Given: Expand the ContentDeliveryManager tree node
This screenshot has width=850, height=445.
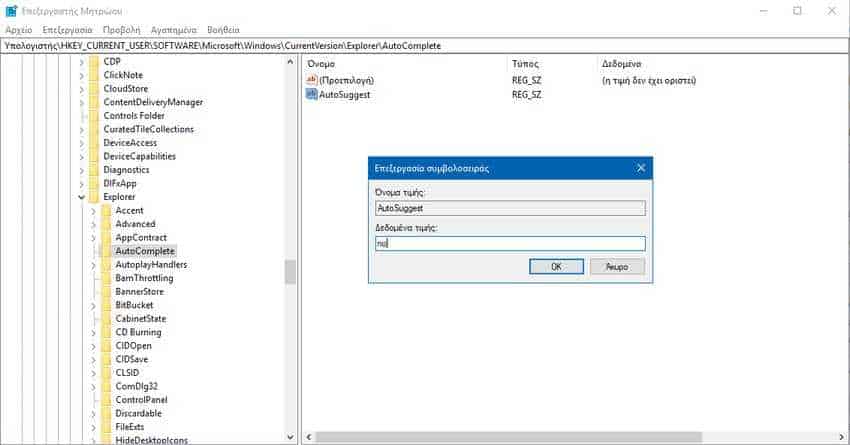Looking at the screenshot, I should 81,102.
